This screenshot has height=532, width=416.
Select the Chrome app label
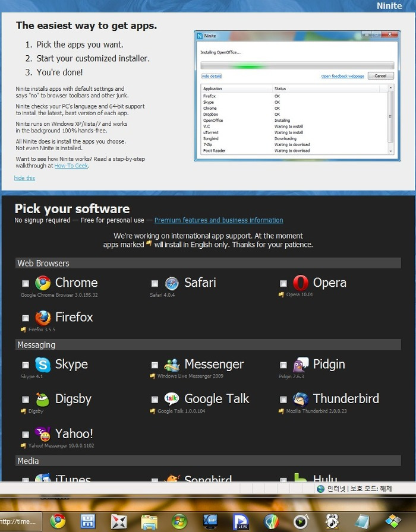point(77,283)
